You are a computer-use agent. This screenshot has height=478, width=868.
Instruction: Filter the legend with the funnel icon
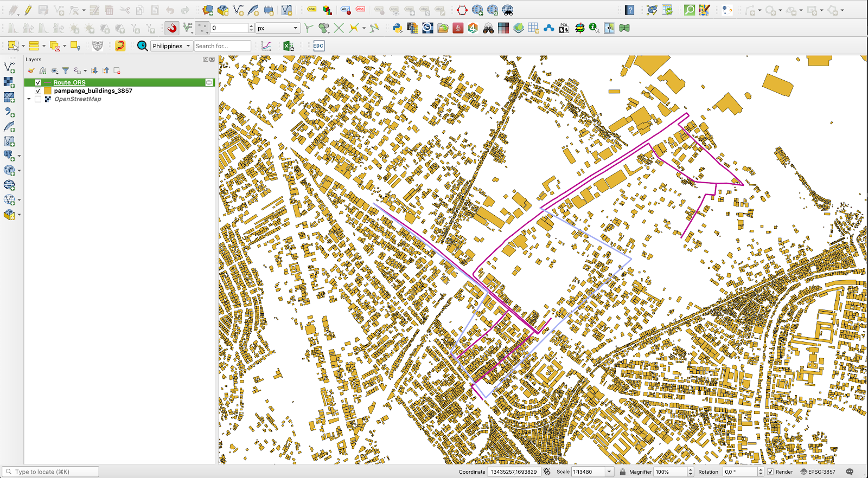pyautogui.click(x=66, y=70)
